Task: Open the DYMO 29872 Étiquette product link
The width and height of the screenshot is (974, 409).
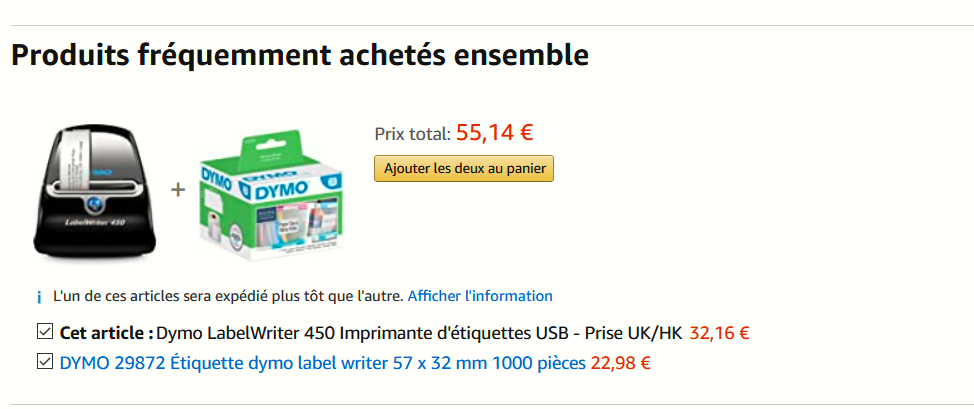Action: point(322,363)
